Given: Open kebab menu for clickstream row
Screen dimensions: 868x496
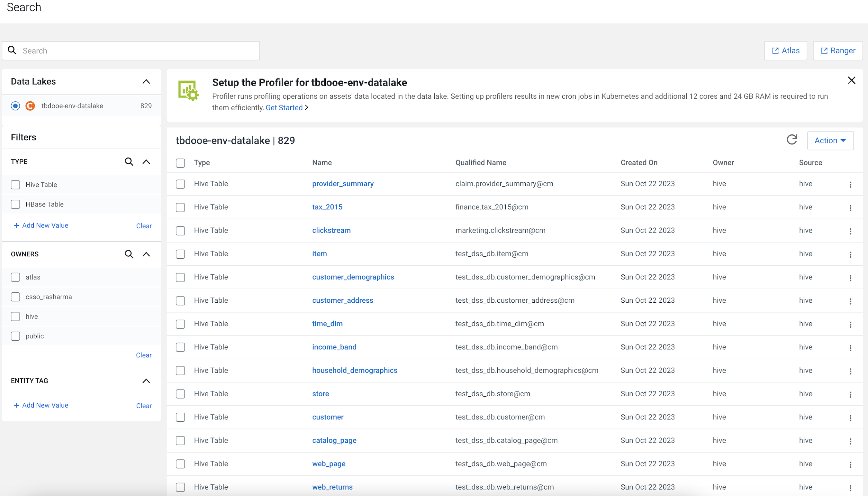Looking at the screenshot, I should click(x=850, y=231).
